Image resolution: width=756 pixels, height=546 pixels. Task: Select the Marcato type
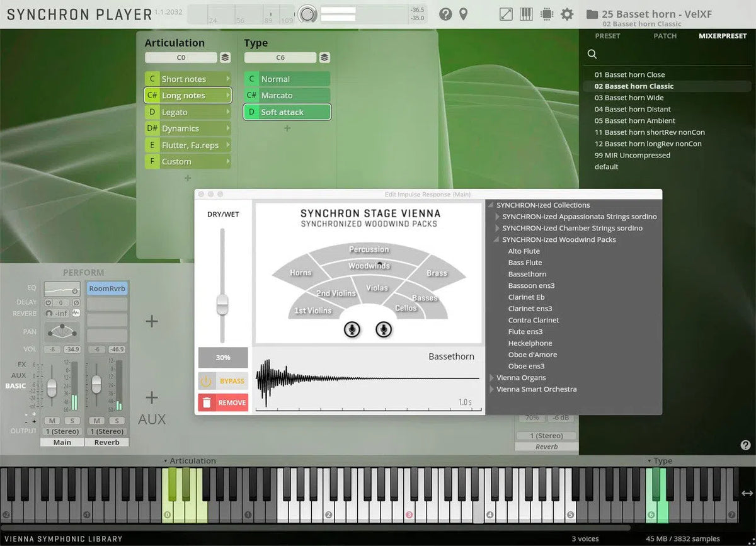(x=287, y=96)
